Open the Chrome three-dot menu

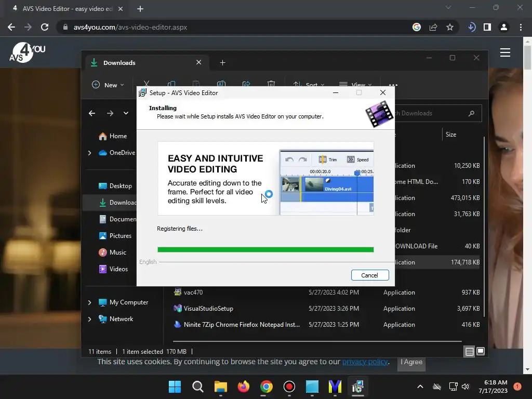click(x=521, y=27)
